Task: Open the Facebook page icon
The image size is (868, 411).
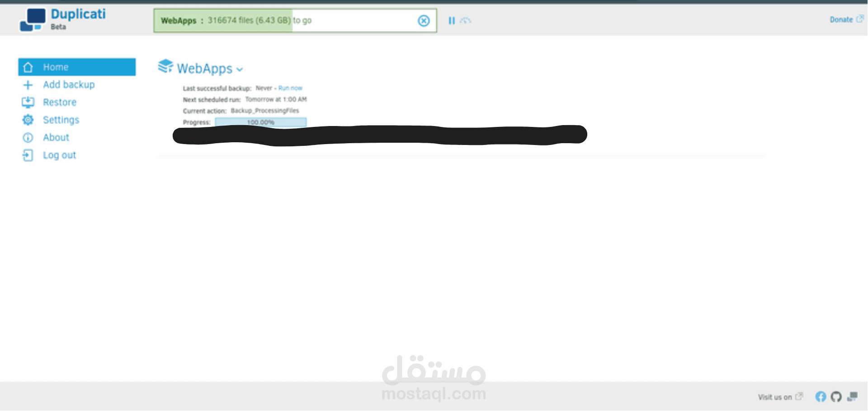Action: (821, 397)
